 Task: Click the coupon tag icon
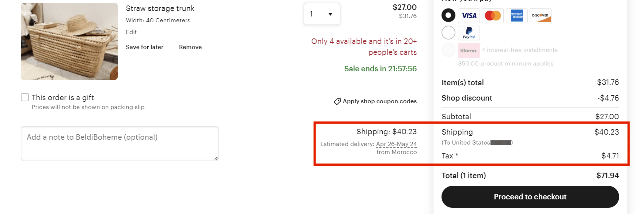pos(337,101)
